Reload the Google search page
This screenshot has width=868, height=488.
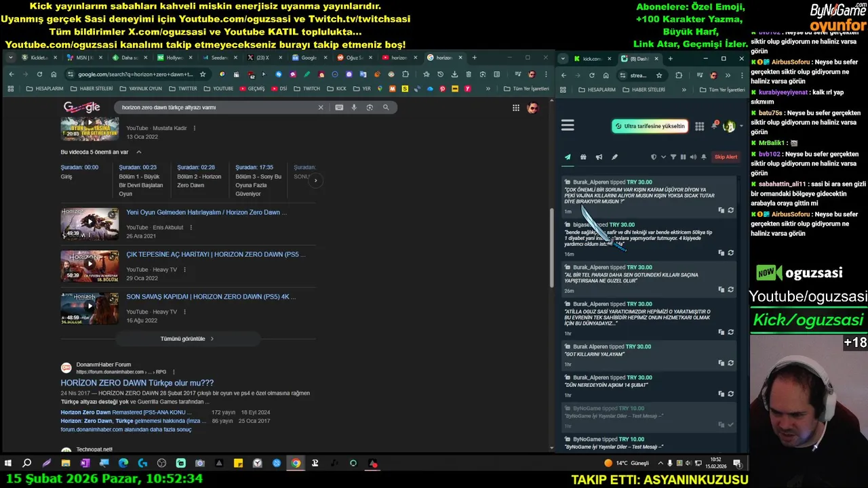tap(39, 75)
